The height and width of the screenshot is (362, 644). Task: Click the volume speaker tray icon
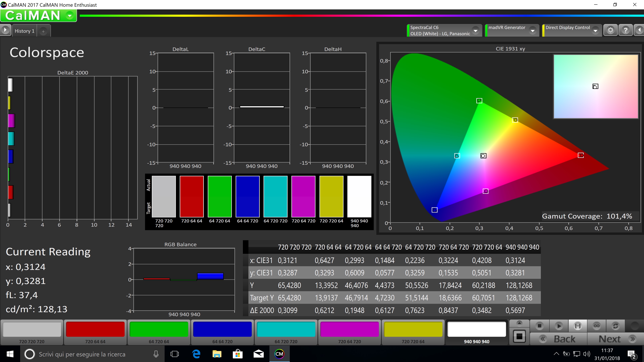[x=587, y=354]
